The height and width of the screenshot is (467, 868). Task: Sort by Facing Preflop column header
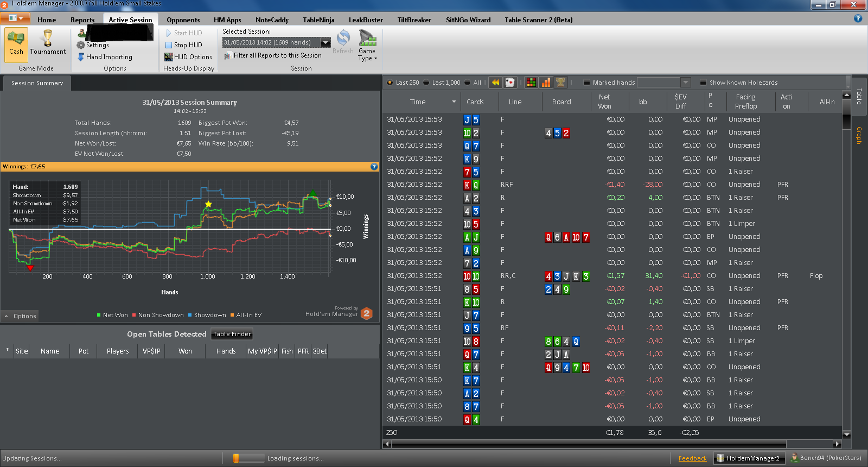point(746,102)
